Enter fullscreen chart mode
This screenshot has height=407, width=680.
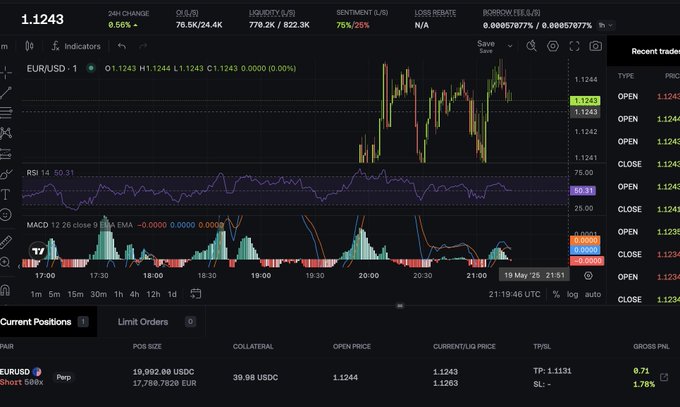574,46
